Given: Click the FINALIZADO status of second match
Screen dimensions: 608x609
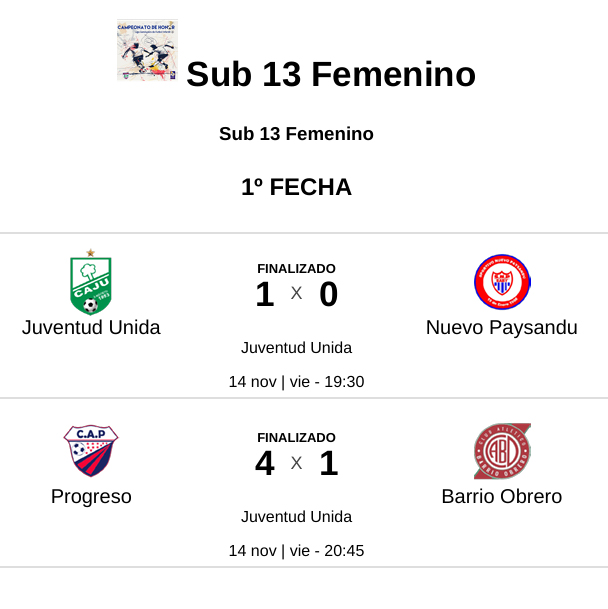Looking at the screenshot, I should click(296, 437).
